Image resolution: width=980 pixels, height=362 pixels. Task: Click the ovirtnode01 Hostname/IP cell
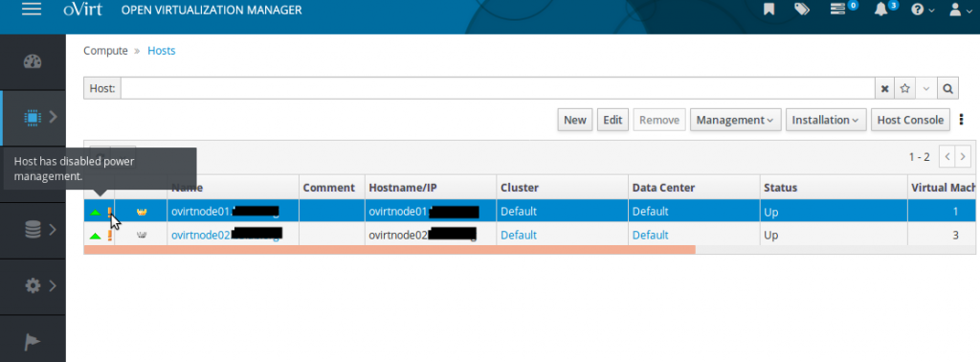[x=431, y=212]
